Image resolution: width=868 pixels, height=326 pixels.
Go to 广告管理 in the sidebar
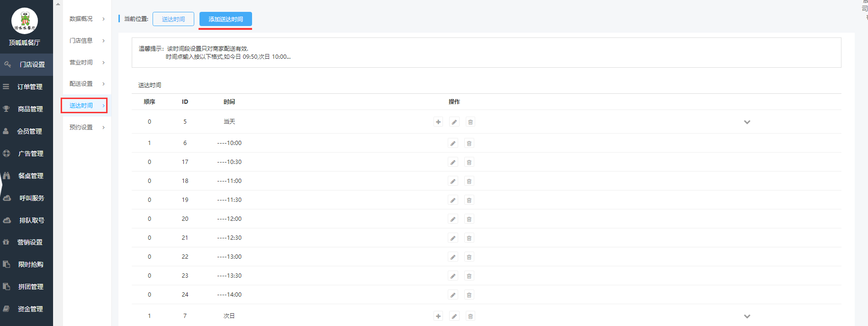[x=27, y=154]
